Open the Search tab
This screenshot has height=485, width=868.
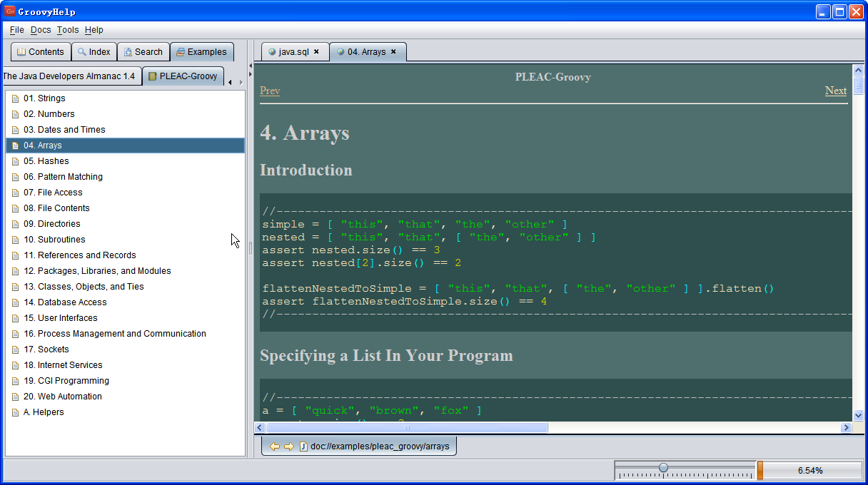click(x=143, y=52)
